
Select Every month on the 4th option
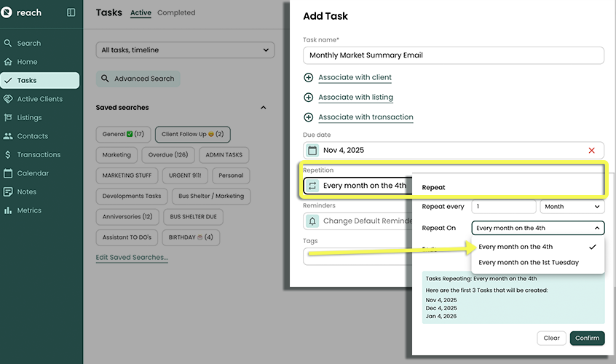pos(516,247)
